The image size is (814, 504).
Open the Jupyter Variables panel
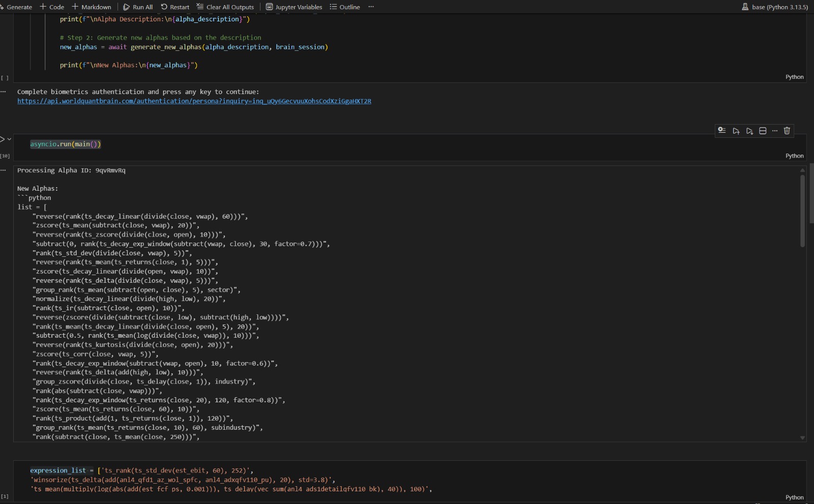point(294,7)
